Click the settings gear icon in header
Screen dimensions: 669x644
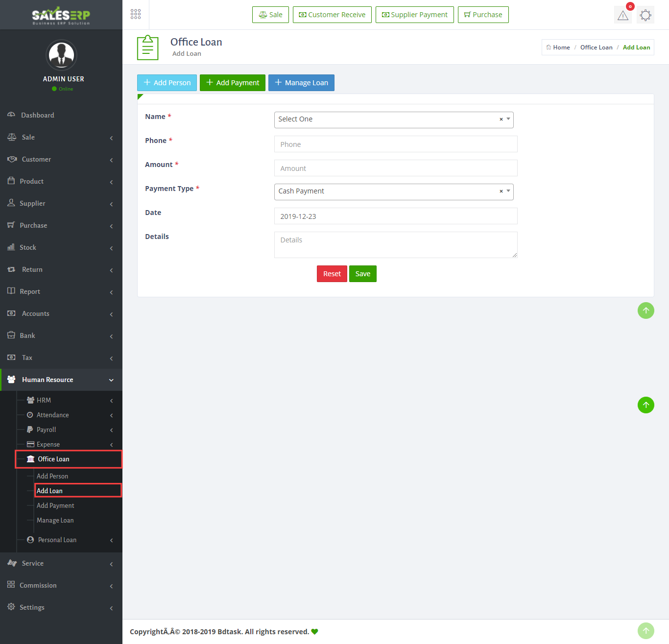pos(645,15)
